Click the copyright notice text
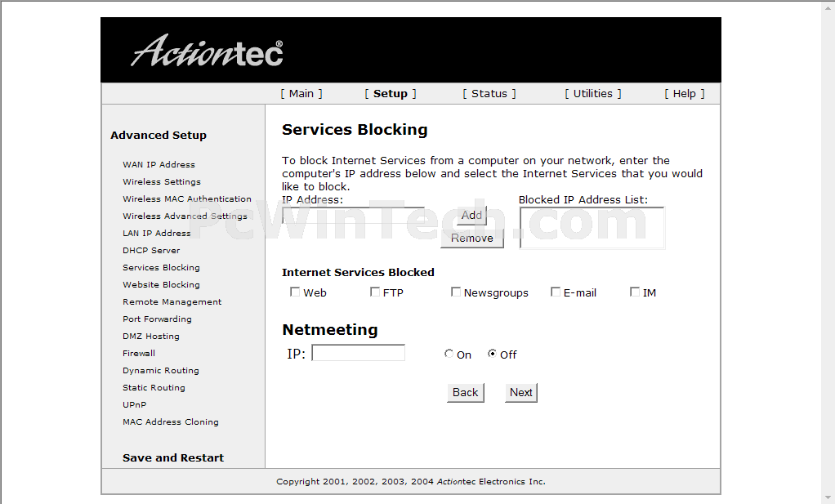 (411, 482)
